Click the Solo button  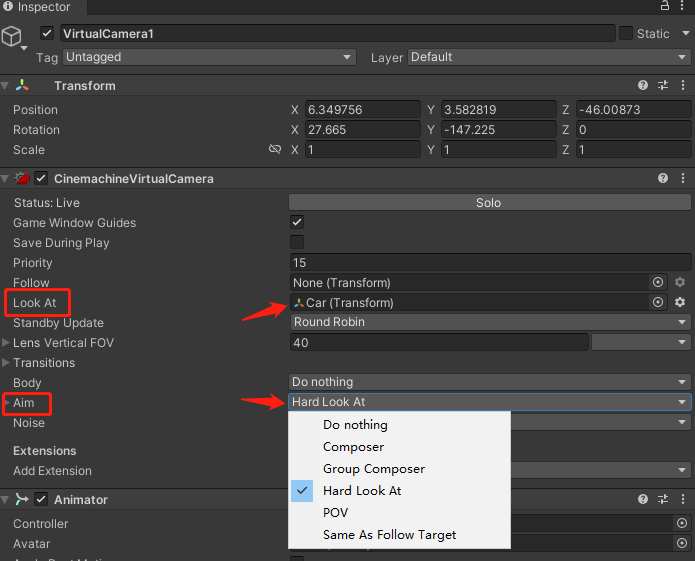(489, 203)
